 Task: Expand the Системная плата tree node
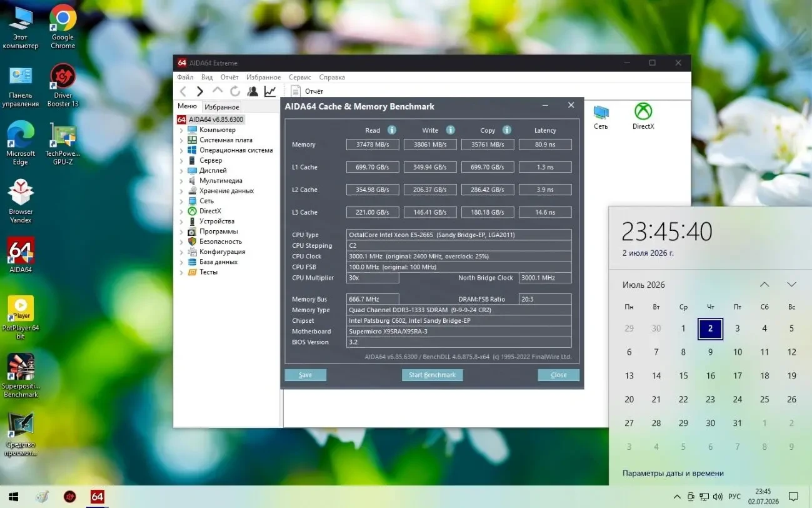pos(181,140)
